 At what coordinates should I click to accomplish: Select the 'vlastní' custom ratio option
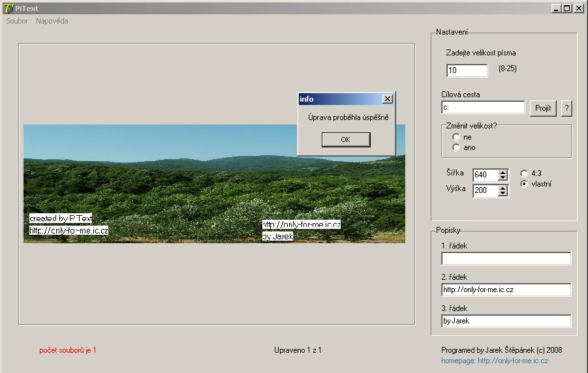click(524, 184)
